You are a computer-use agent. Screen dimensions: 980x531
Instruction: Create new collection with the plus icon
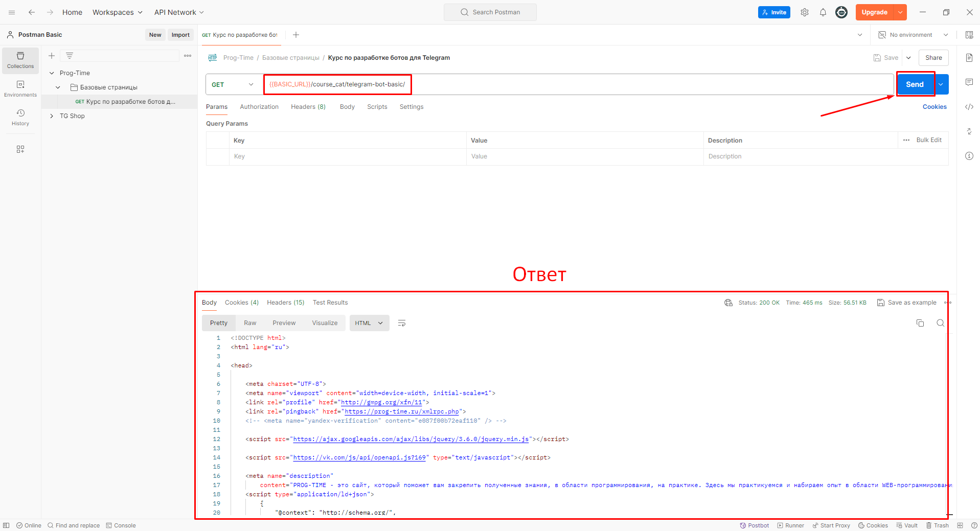[52, 56]
